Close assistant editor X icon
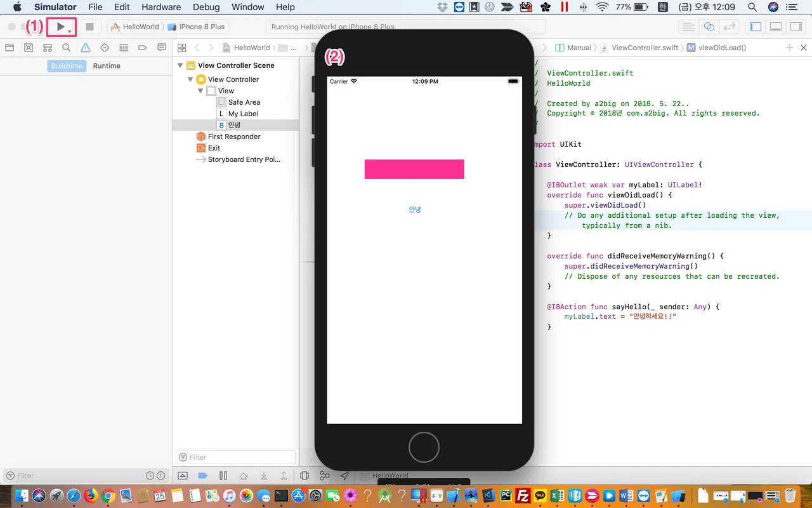 804,48
